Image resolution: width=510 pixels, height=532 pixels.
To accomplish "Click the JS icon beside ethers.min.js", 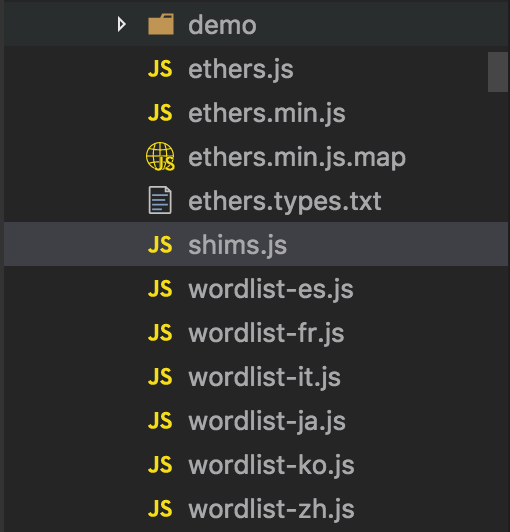I will 160,113.
